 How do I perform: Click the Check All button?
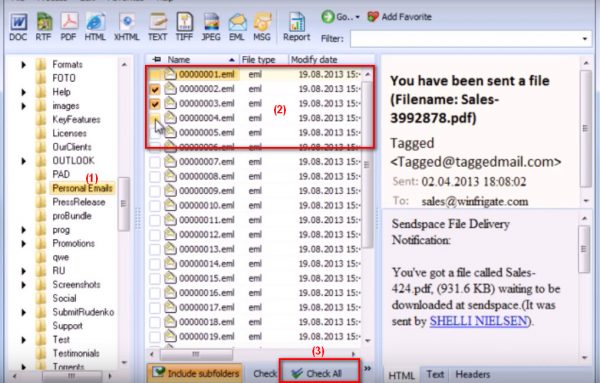[320, 373]
